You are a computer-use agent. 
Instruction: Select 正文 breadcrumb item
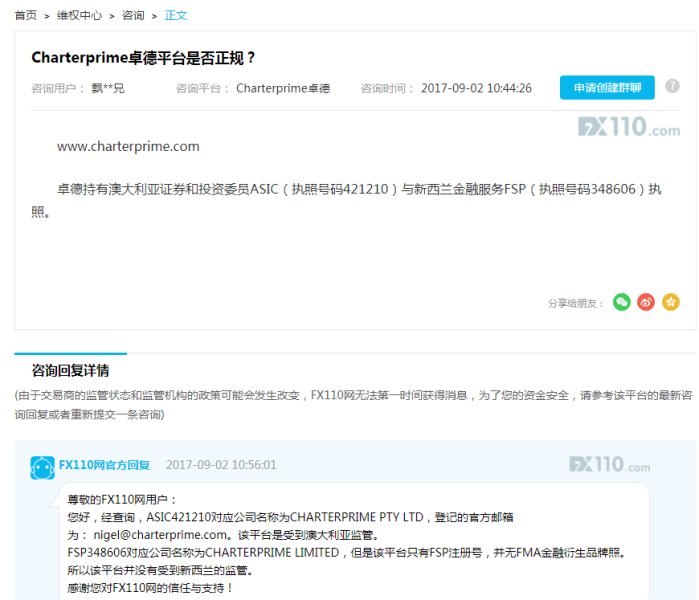point(176,16)
